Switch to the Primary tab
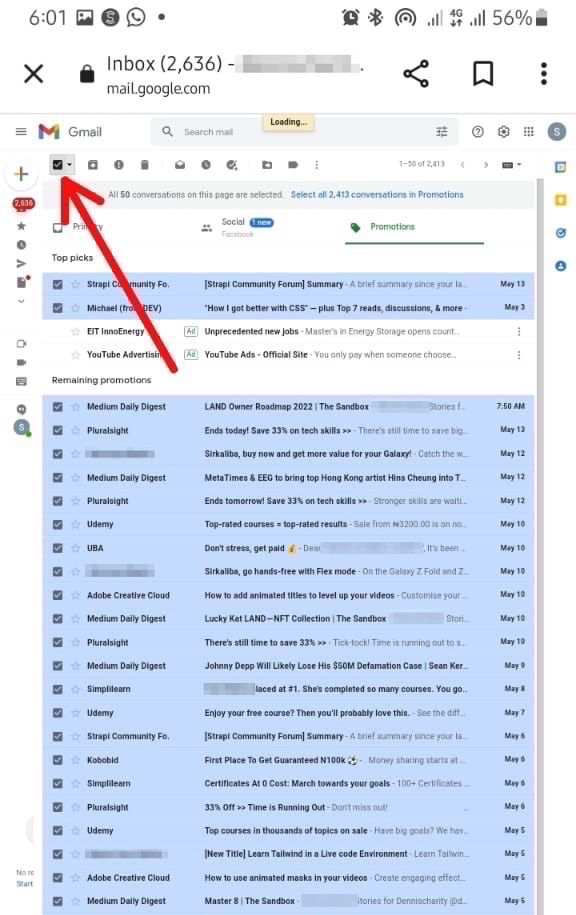 (x=77, y=227)
